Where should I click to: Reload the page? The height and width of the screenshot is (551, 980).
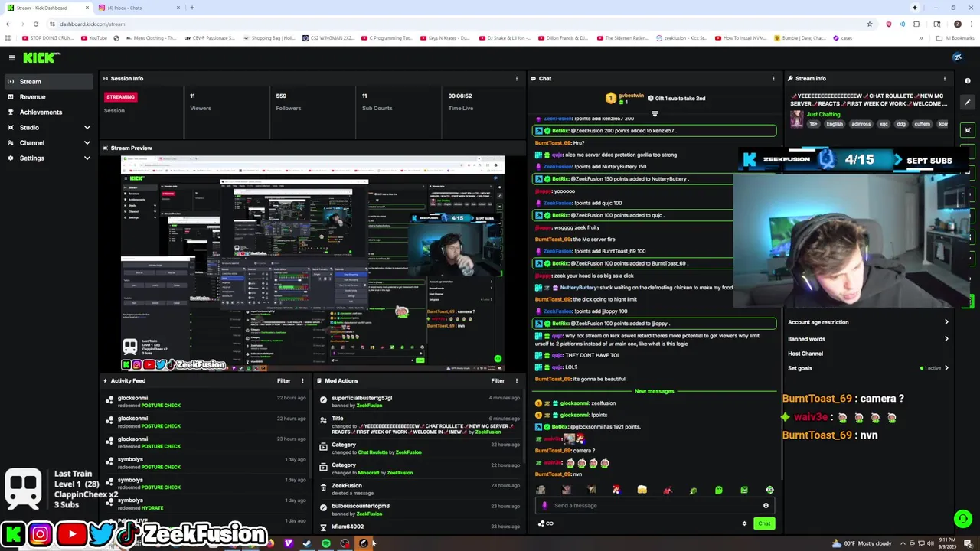coord(35,24)
